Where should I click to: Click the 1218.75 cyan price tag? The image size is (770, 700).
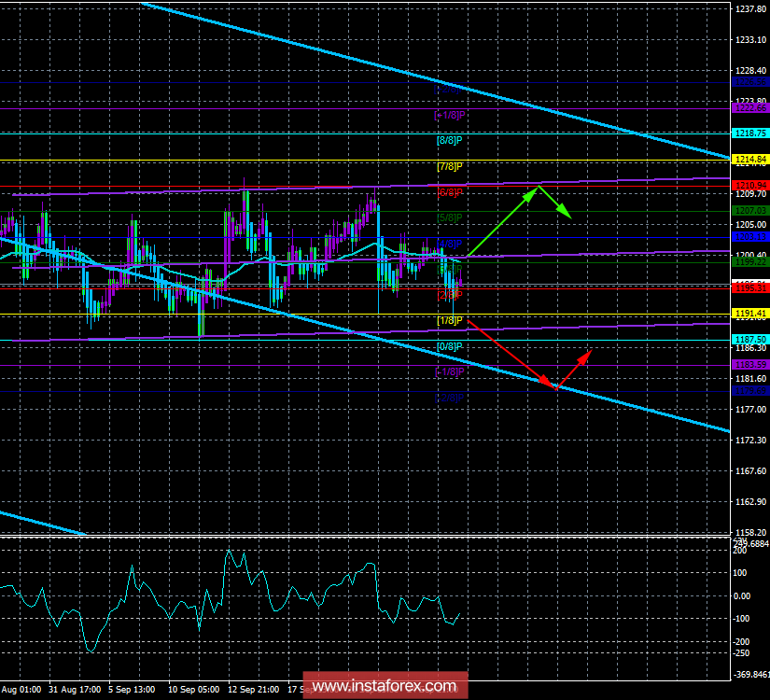(x=749, y=134)
